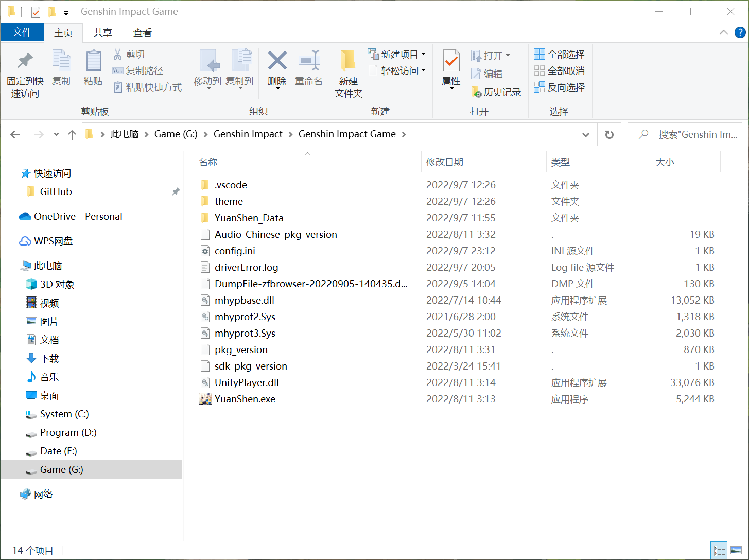The image size is (749, 560).
Task: Expand the address bar history dropdown
Action: coord(585,134)
